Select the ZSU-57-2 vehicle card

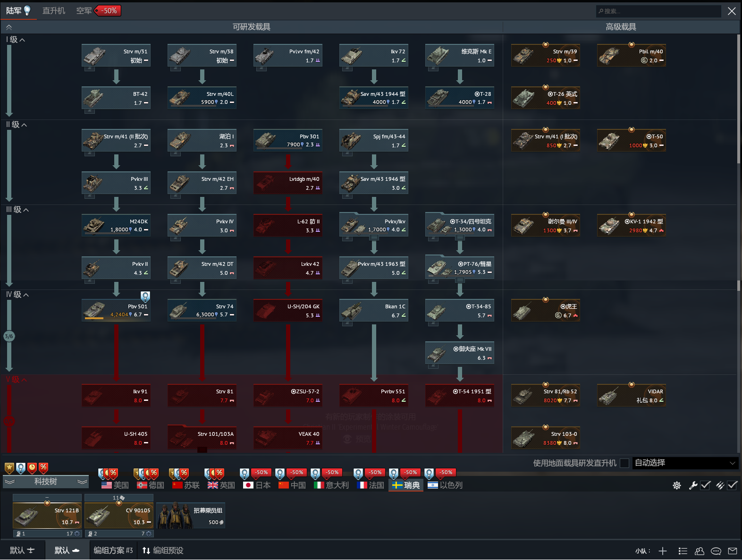coord(288,396)
